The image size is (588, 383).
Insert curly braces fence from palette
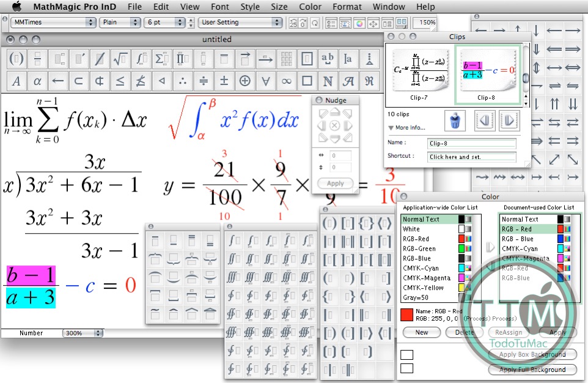coord(366,224)
